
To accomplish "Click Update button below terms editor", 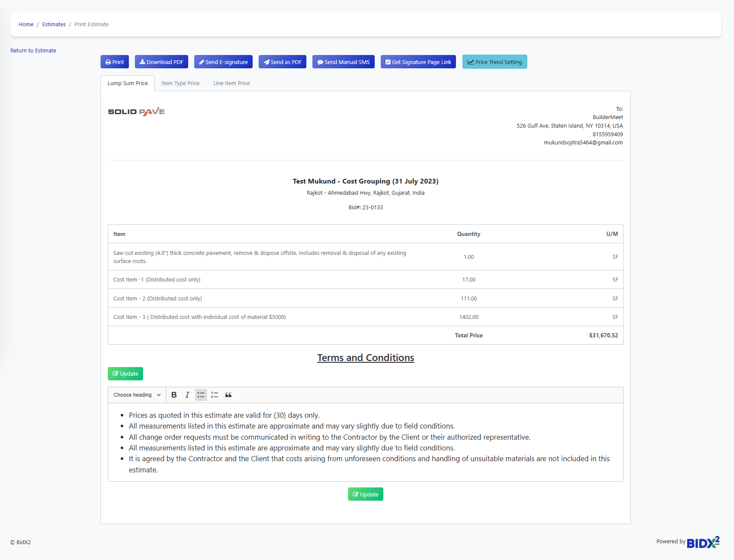I will click(365, 494).
